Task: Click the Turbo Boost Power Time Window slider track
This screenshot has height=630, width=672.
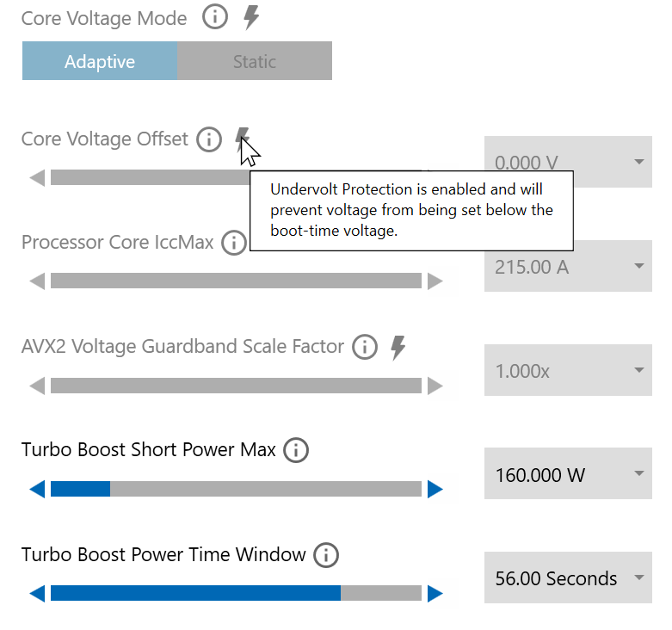Action: point(236,594)
